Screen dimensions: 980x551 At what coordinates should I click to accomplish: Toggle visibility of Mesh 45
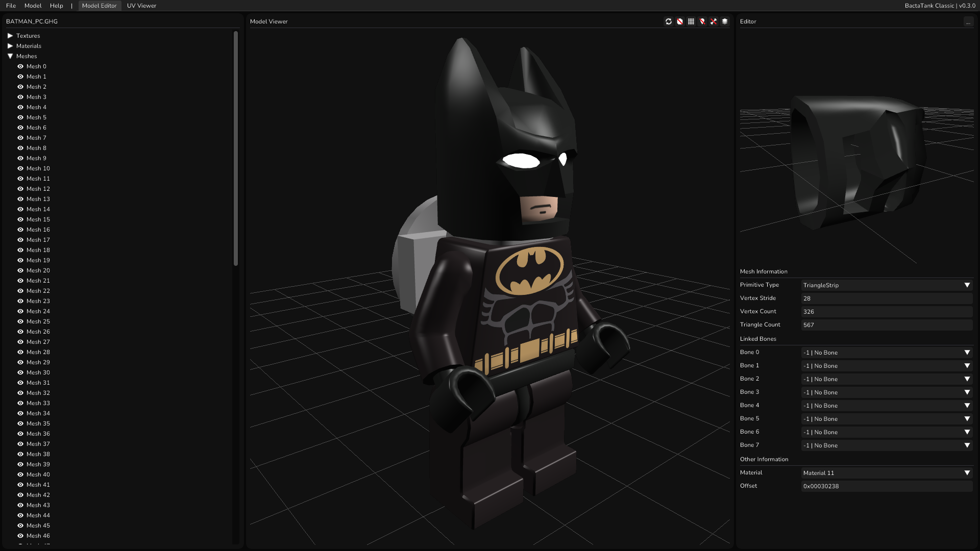20,525
